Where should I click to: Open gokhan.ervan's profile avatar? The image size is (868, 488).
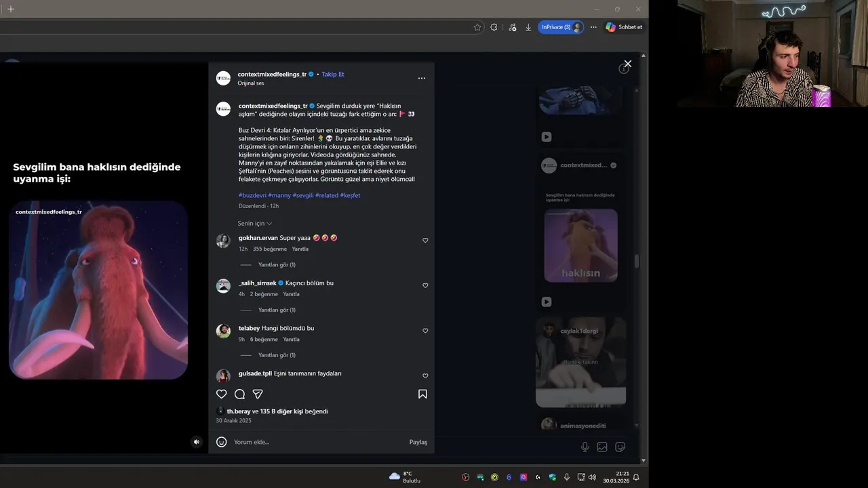tap(223, 241)
